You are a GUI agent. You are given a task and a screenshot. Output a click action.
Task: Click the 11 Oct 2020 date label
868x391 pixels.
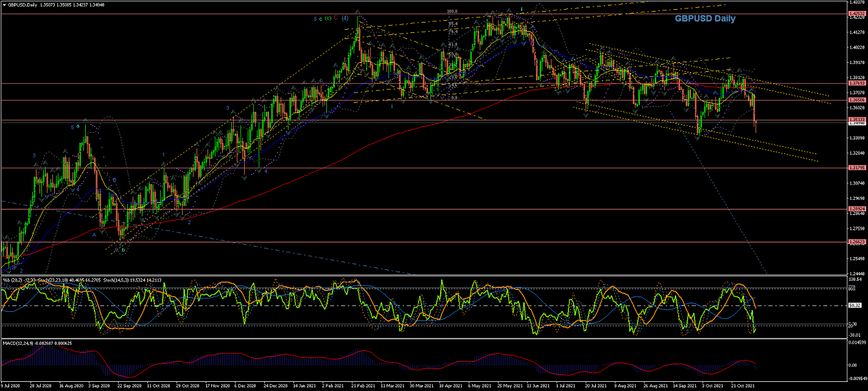tap(158, 386)
